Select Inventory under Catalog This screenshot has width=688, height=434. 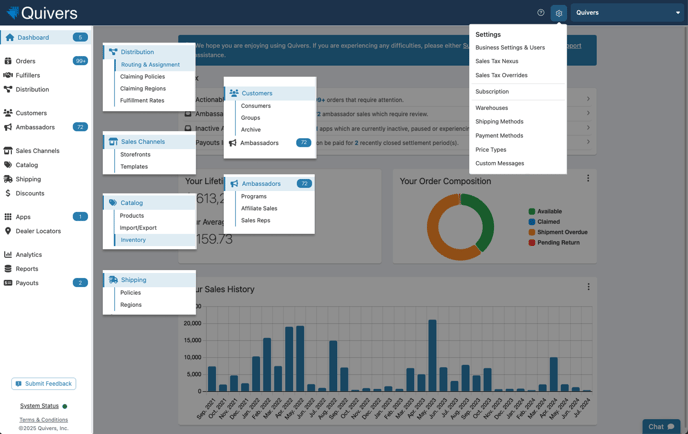[x=133, y=240]
